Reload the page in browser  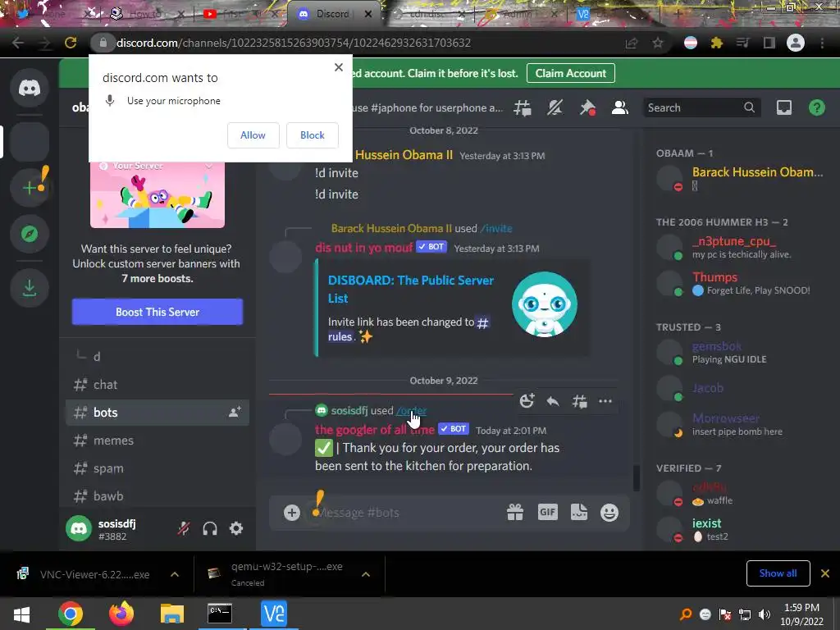(71, 43)
